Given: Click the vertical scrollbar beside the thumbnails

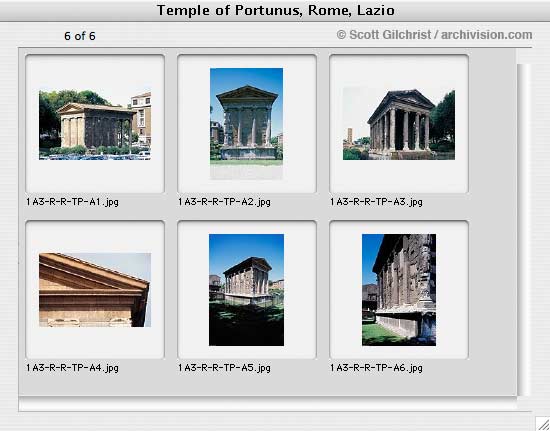Looking at the screenshot, I should (524, 230).
